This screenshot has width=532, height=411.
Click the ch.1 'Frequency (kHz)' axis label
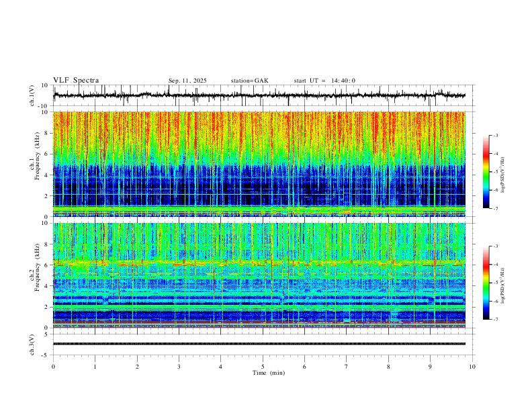pyautogui.click(x=37, y=155)
